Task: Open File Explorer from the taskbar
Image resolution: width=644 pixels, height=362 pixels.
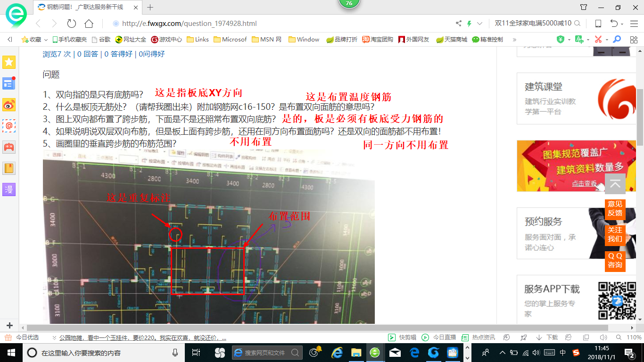Action: [356, 353]
